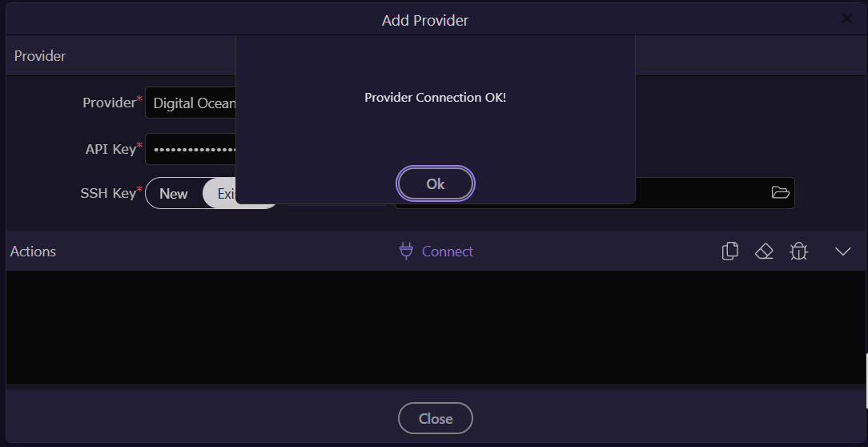The width and height of the screenshot is (868, 447).
Task: Click the SSH Key field label
Action: pyautogui.click(x=108, y=193)
